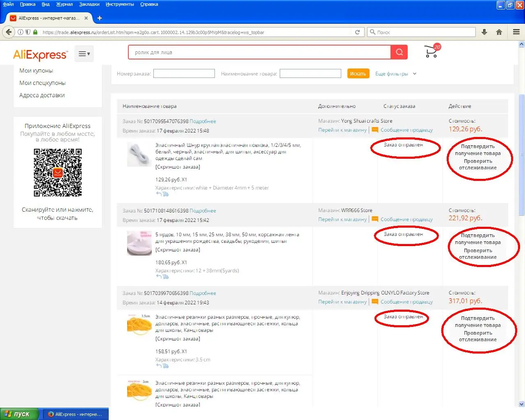Image resolution: width=525 pixels, height=420 pixels.
Task: Click the browser Поиск search box
Action: coord(422,32)
